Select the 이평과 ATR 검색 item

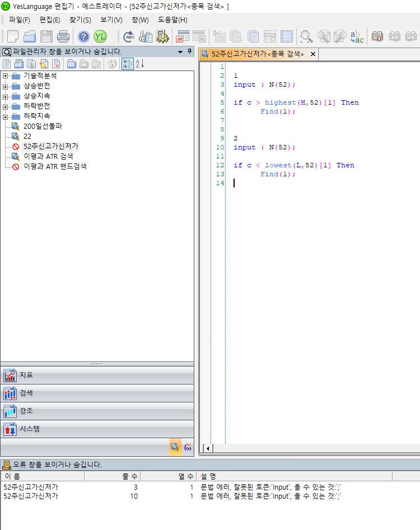(x=48, y=156)
